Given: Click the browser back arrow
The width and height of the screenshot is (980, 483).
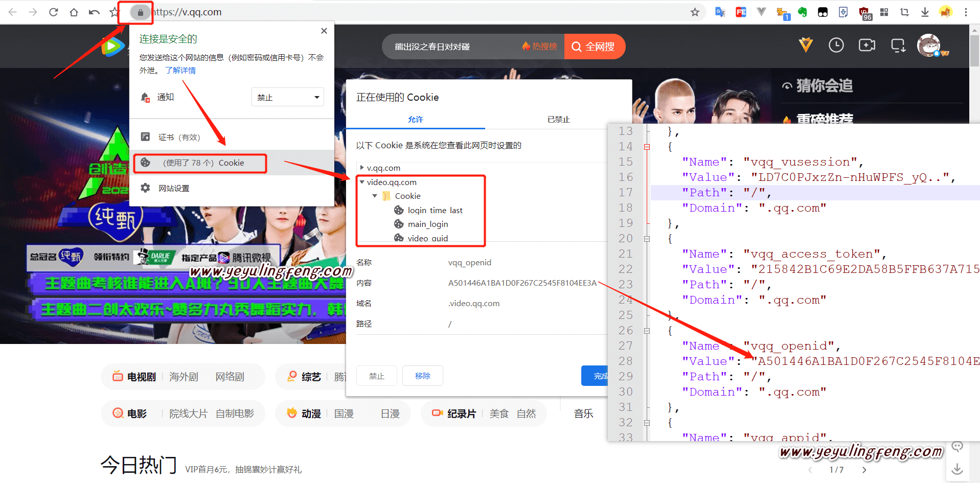Looking at the screenshot, I should pos(13,12).
